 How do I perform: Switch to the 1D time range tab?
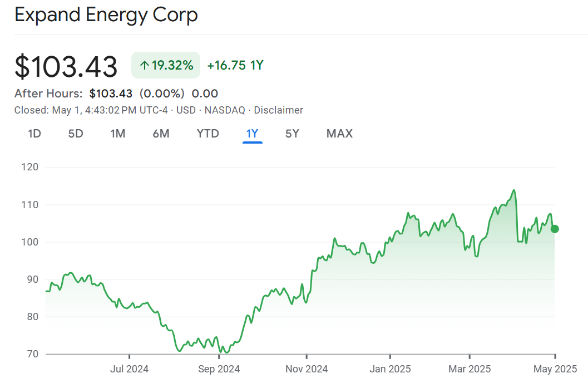click(x=34, y=134)
